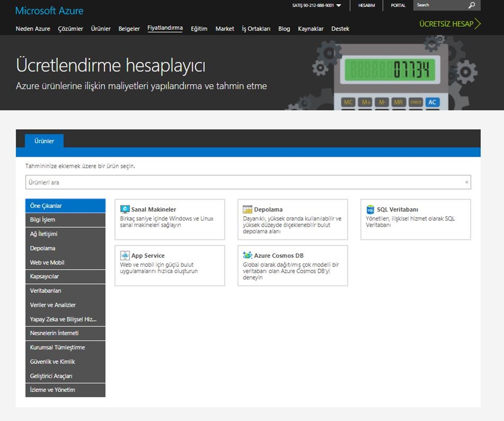Add Sanal Makineler card title to estimate
This screenshot has height=421, width=504.
tap(153, 209)
